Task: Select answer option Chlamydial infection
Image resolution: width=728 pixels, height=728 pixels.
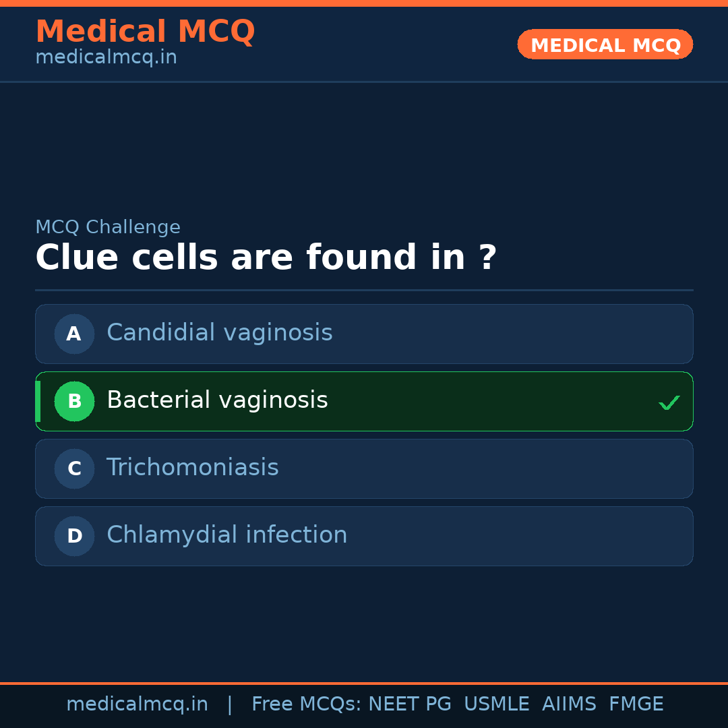Action: pyautogui.click(x=364, y=536)
